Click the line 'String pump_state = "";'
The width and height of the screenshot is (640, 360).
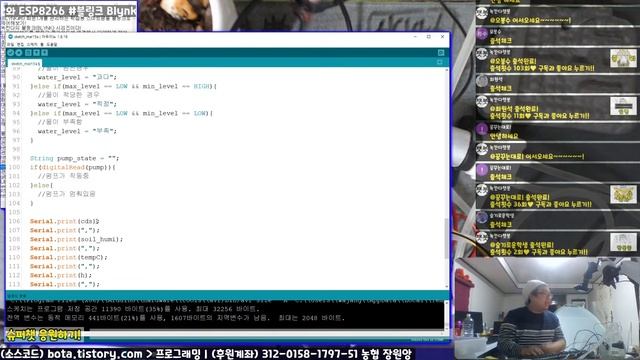pyautogui.click(x=74, y=158)
